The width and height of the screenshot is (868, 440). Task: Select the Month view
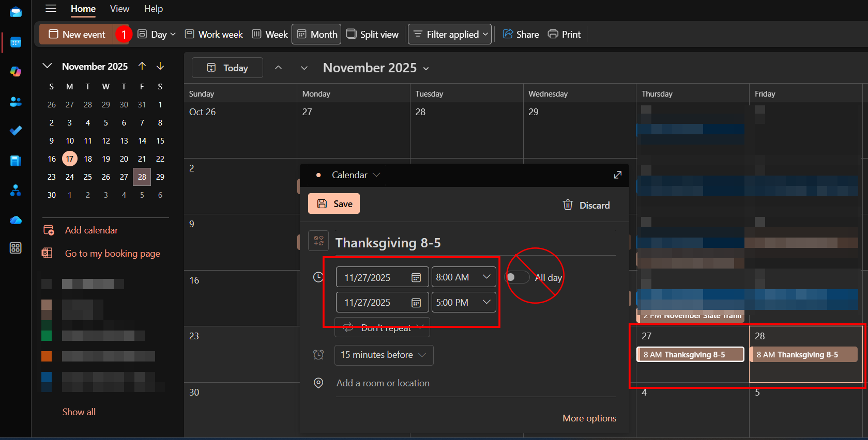[316, 34]
